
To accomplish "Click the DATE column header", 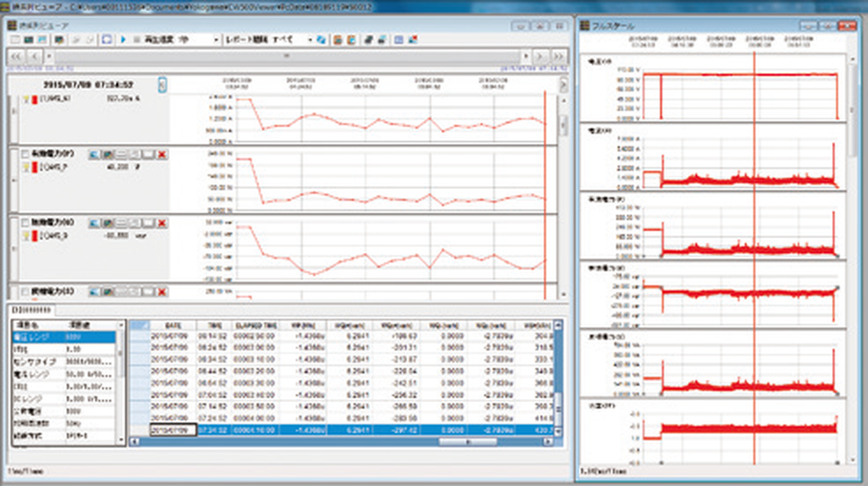I will click(173, 326).
